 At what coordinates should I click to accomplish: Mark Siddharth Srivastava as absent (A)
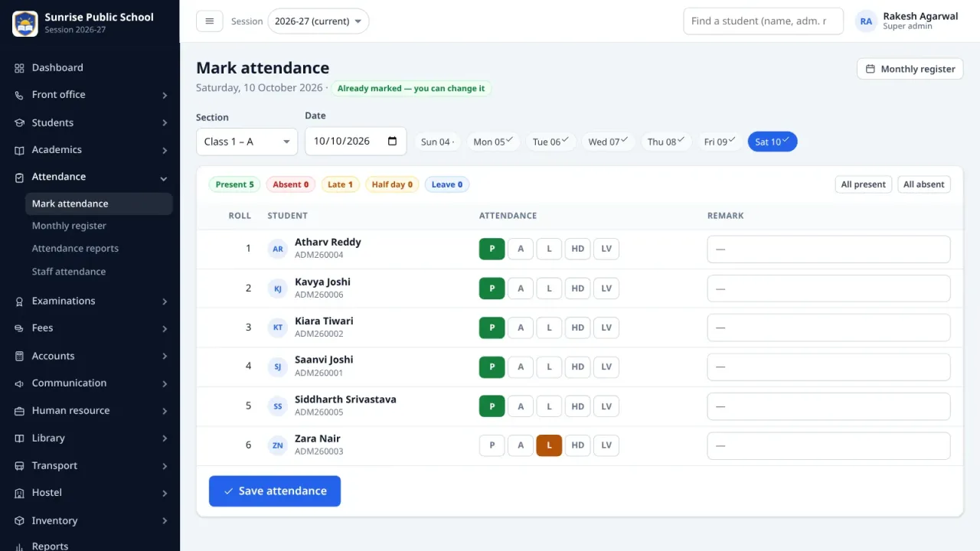(x=521, y=406)
